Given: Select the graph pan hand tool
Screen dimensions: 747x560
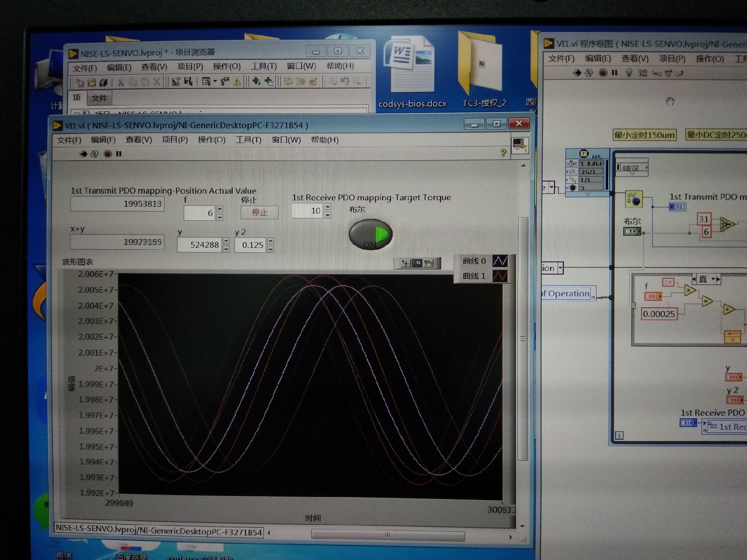Looking at the screenshot, I should (x=428, y=263).
